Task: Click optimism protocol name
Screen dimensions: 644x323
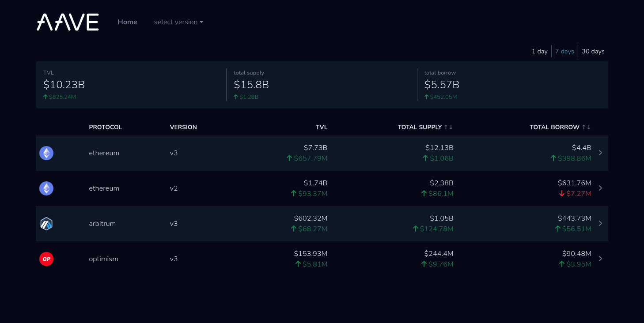Action: tap(104, 259)
